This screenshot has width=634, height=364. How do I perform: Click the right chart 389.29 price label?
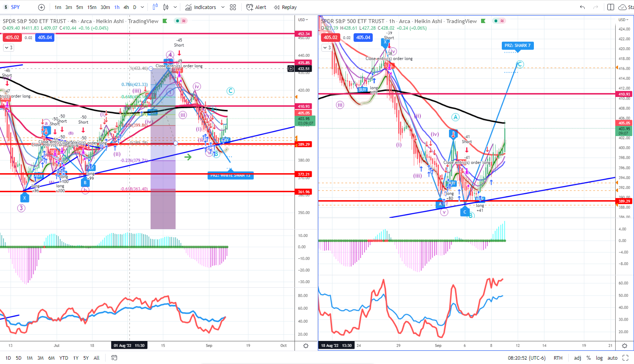[x=624, y=201]
